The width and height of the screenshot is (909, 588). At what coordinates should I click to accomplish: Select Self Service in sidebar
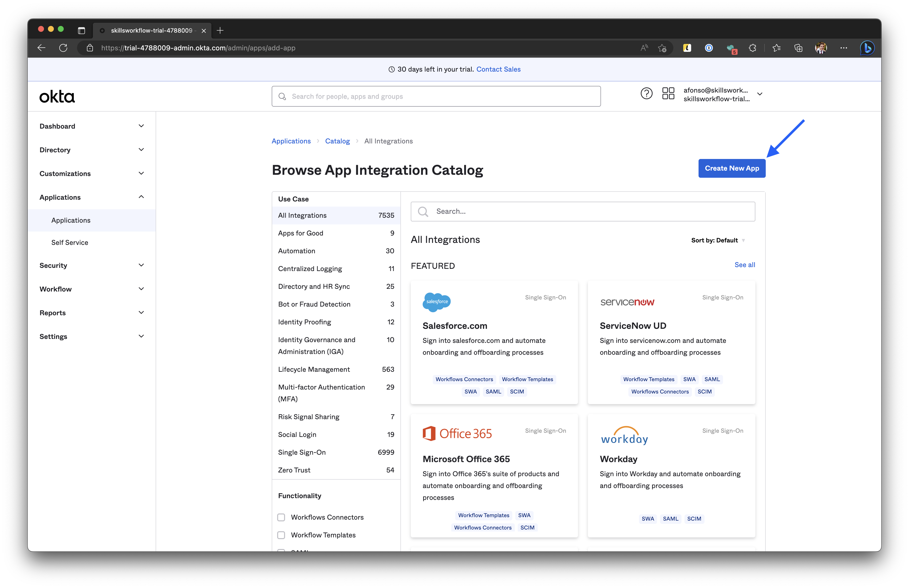pyautogui.click(x=92, y=243)
